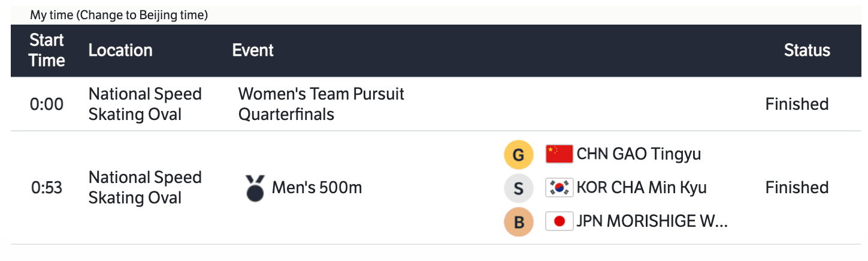Click the China flag icon
Viewport: 868px width, 261px height.
point(559,154)
